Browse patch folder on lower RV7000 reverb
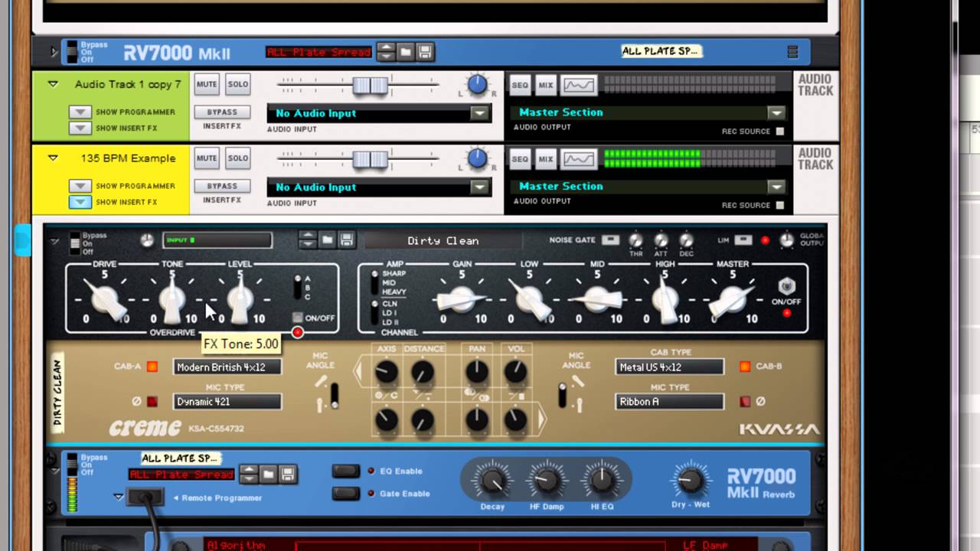Image resolution: width=980 pixels, height=551 pixels. 269,474
